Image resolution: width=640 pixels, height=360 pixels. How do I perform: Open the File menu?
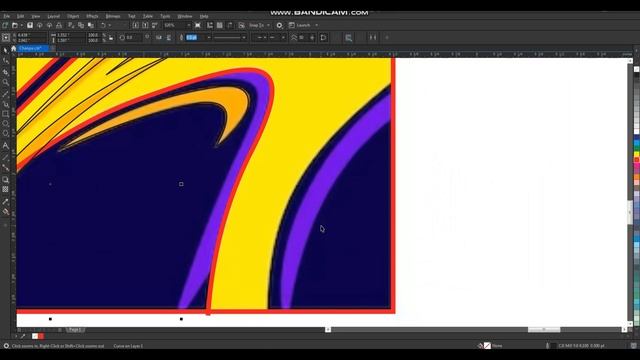(x=7, y=16)
